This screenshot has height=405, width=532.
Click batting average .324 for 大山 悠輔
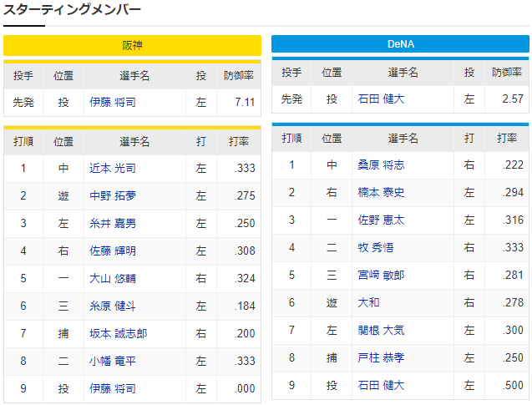pos(245,278)
